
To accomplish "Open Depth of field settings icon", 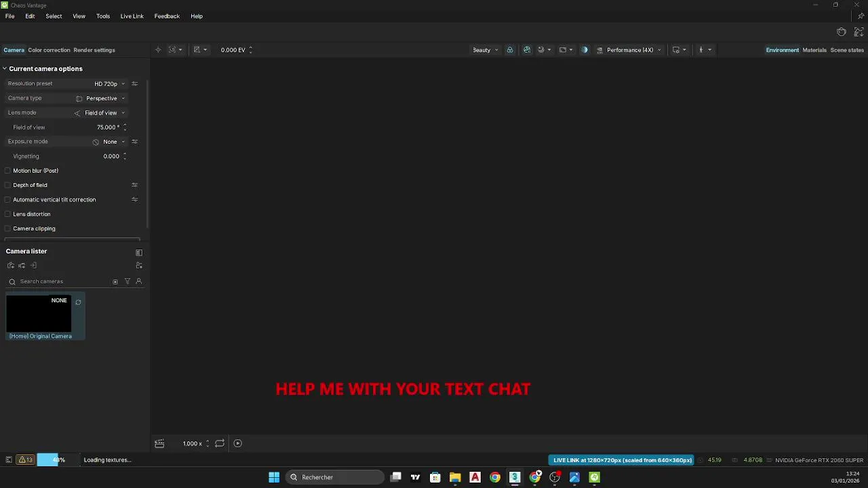I will (134, 185).
